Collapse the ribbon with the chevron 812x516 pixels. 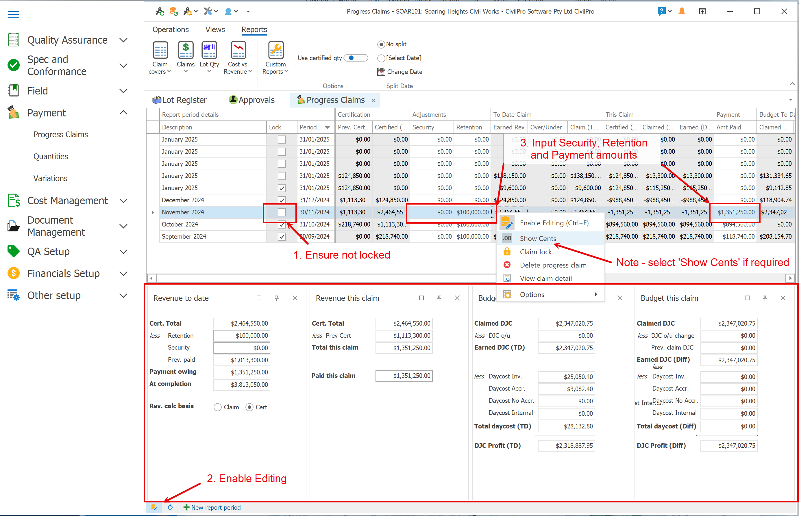tap(792, 83)
